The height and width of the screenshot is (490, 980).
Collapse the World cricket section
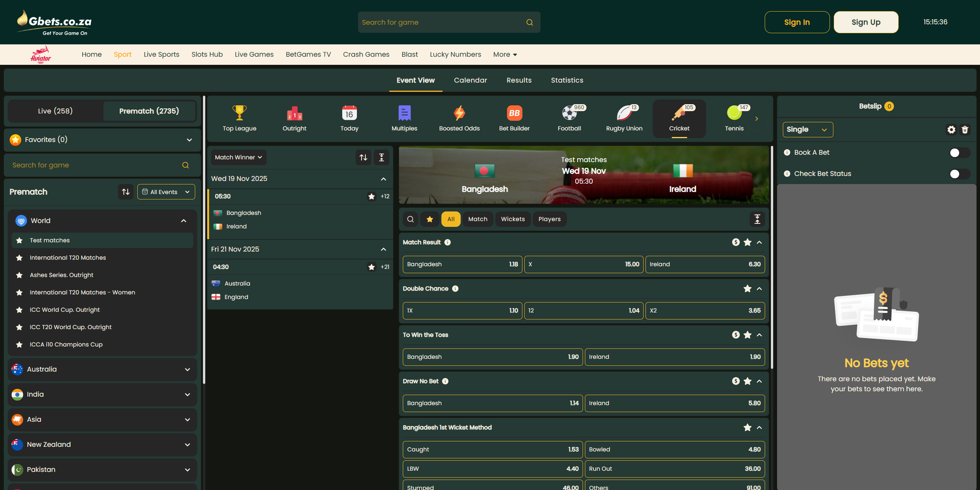pyautogui.click(x=183, y=221)
